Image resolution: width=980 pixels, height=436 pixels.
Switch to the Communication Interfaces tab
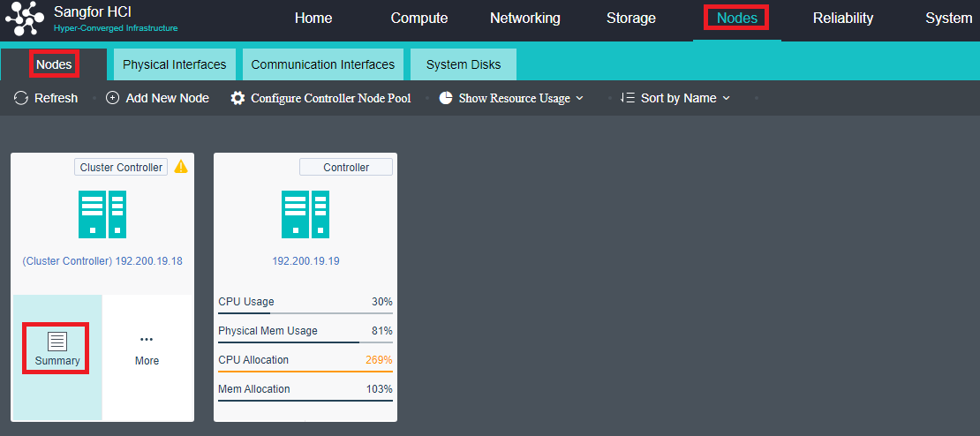coord(322,64)
